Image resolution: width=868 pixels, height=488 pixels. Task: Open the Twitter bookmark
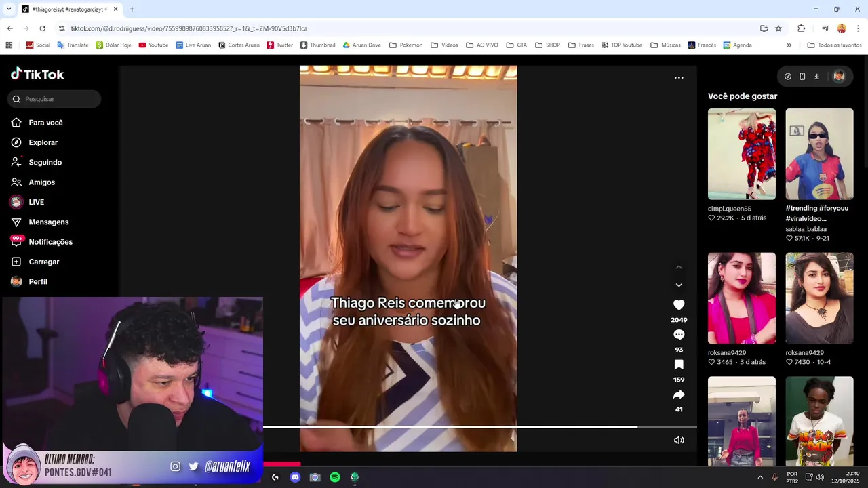[279, 45]
